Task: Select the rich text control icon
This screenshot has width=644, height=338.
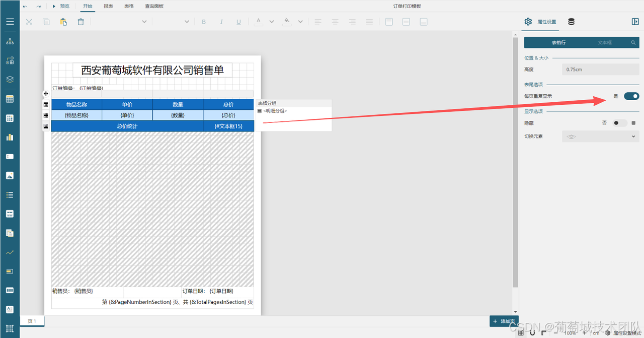Action: pyautogui.click(x=10, y=309)
